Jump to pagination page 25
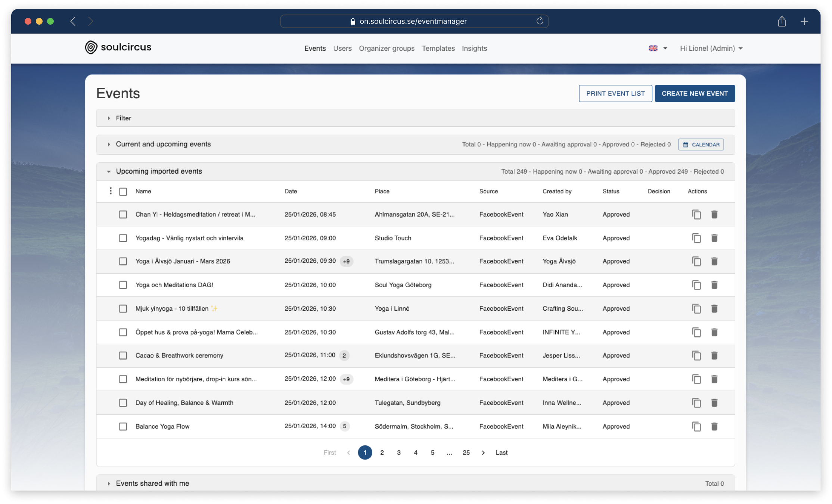 click(x=466, y=452)
